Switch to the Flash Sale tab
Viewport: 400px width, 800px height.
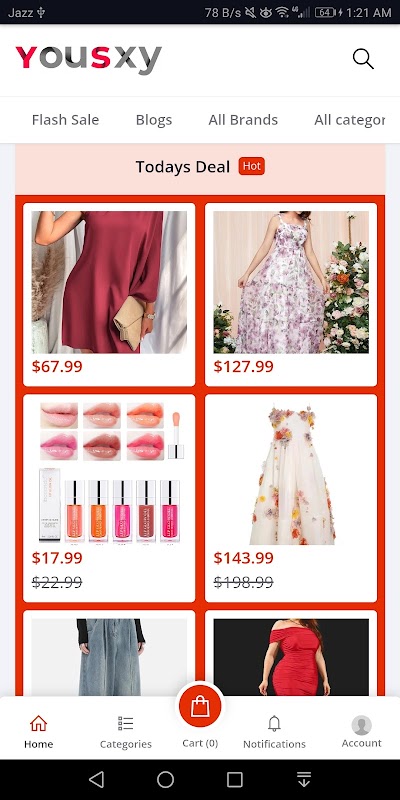click(65, 120)
